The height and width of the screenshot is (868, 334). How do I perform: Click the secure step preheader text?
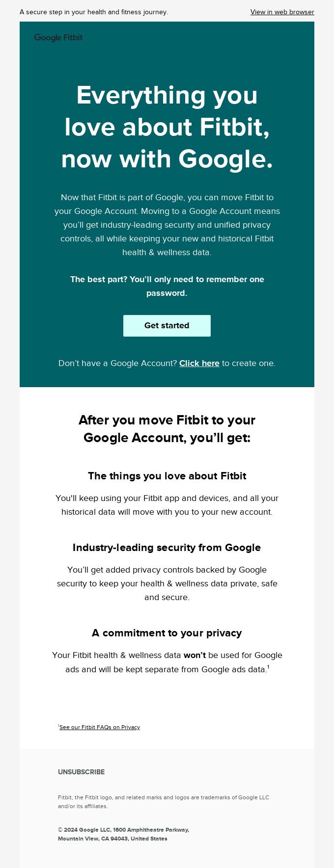(93, 12)
